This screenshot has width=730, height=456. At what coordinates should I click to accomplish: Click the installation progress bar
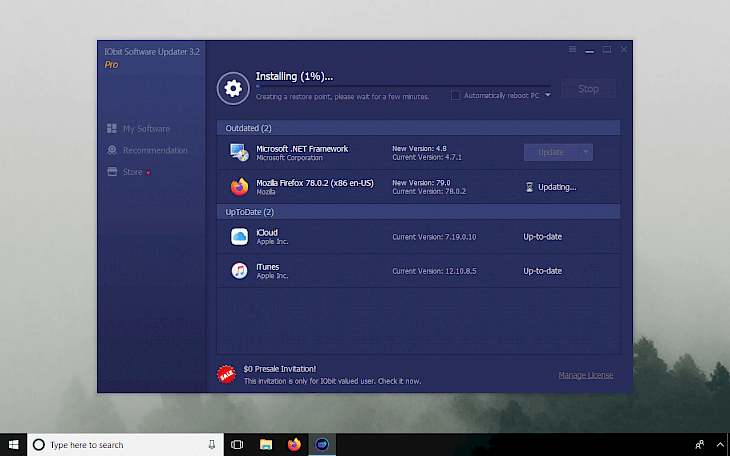(403, 86)
